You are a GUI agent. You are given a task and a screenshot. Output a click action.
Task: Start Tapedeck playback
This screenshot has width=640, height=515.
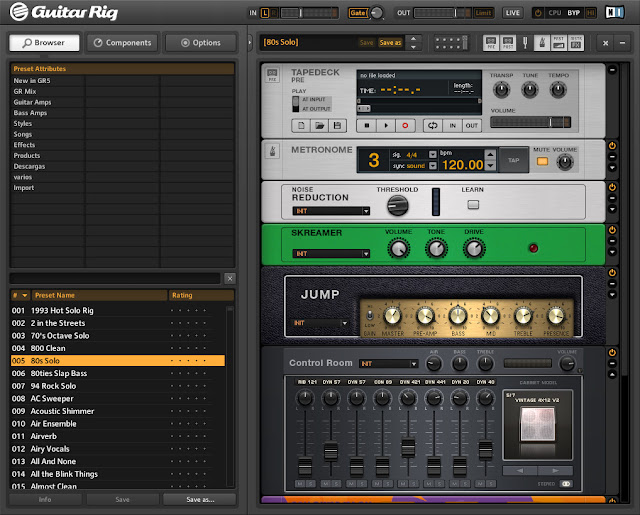[386, 126]
